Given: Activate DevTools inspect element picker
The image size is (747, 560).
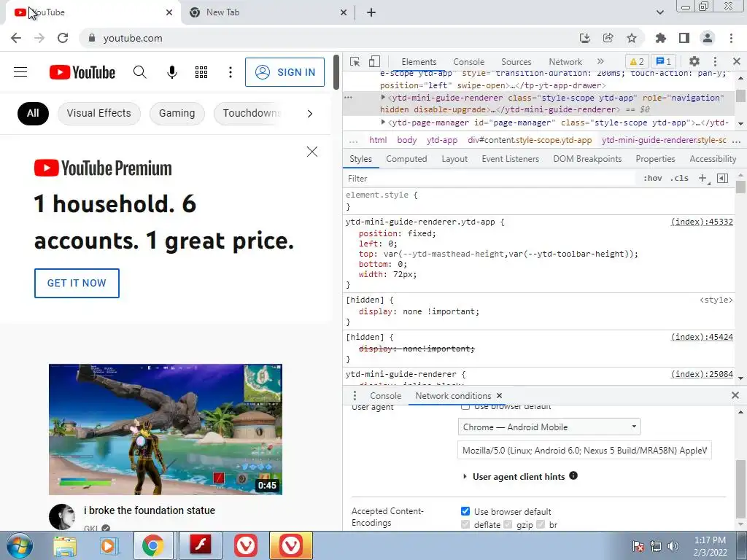Looking at the screenshot, I should tap(355, 61).
